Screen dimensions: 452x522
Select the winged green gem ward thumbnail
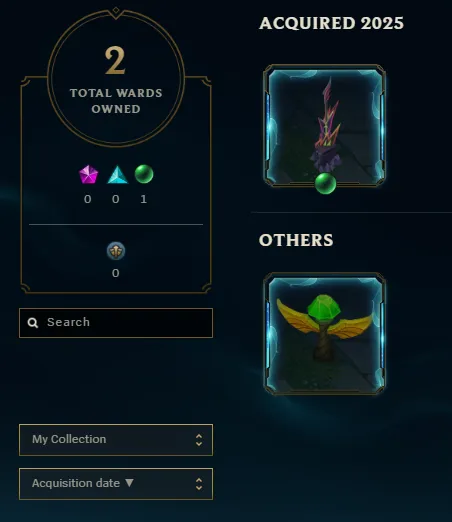coord(325,334)
